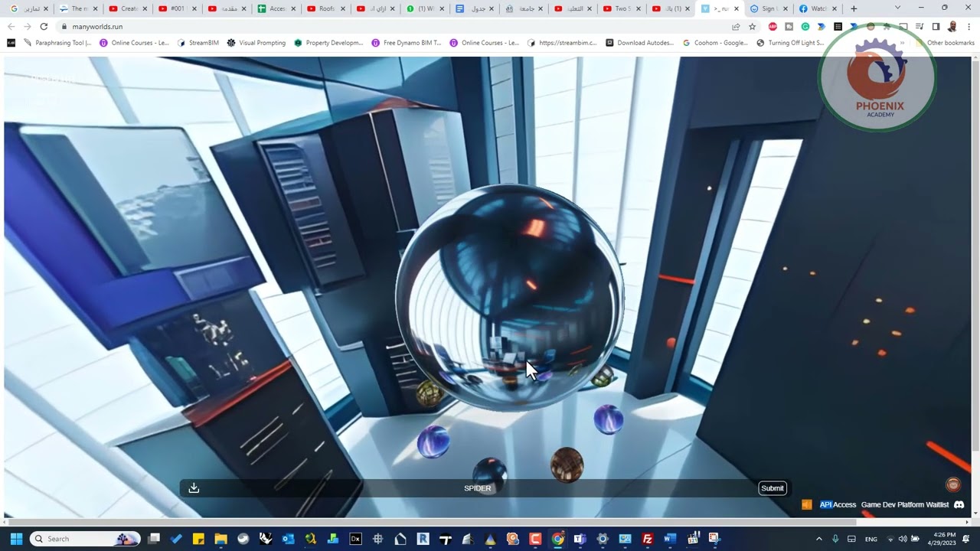Open Google Chrome from the taskbar

pos(557,539)
